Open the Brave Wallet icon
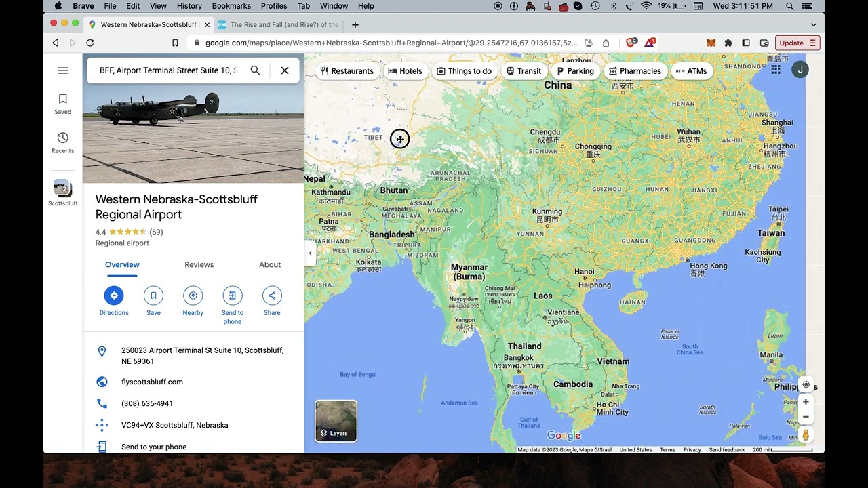The height and width of the screenshot is (488, 868). coord(764,43)
